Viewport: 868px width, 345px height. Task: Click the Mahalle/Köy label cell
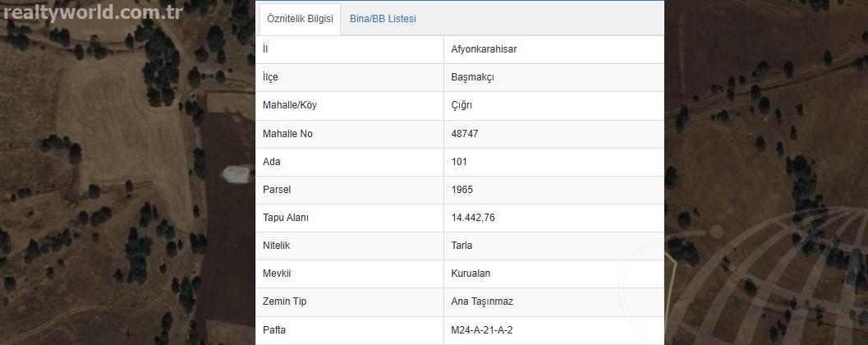tap(350, 106)
